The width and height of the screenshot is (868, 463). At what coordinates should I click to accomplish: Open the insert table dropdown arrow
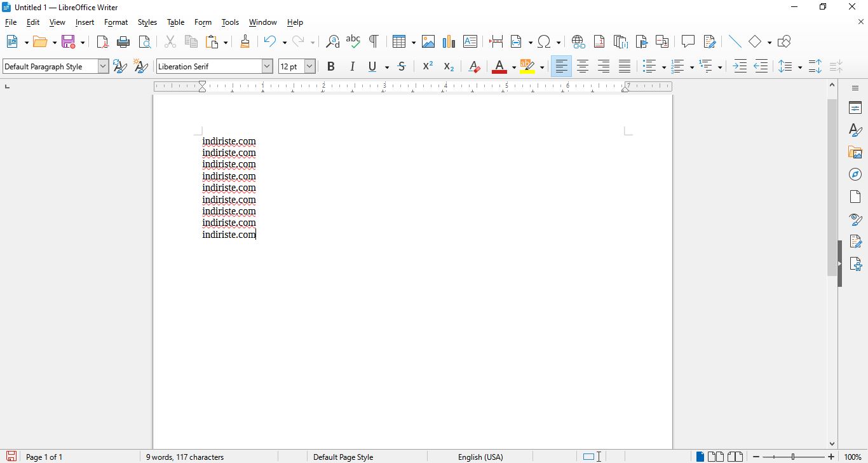click(x=414, y=43)
